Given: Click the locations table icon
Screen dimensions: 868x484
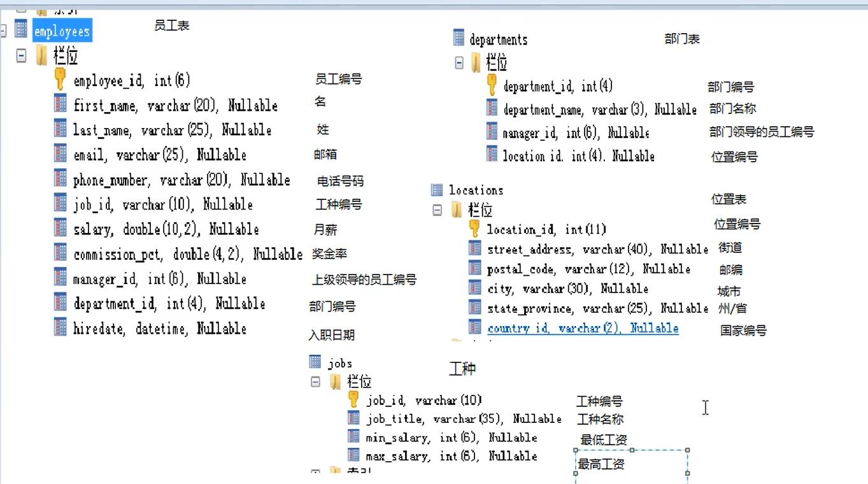Looking at the screenshot, I should tap(437, 189).
